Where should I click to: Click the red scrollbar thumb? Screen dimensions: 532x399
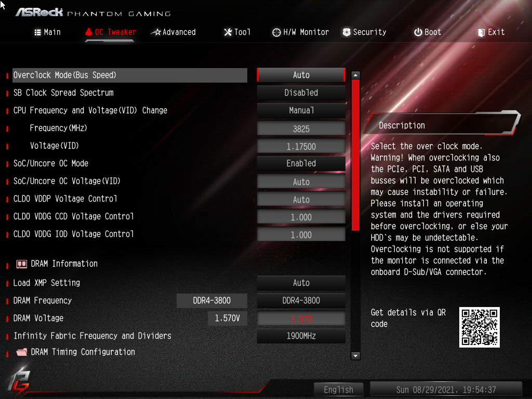pos(355,155)
